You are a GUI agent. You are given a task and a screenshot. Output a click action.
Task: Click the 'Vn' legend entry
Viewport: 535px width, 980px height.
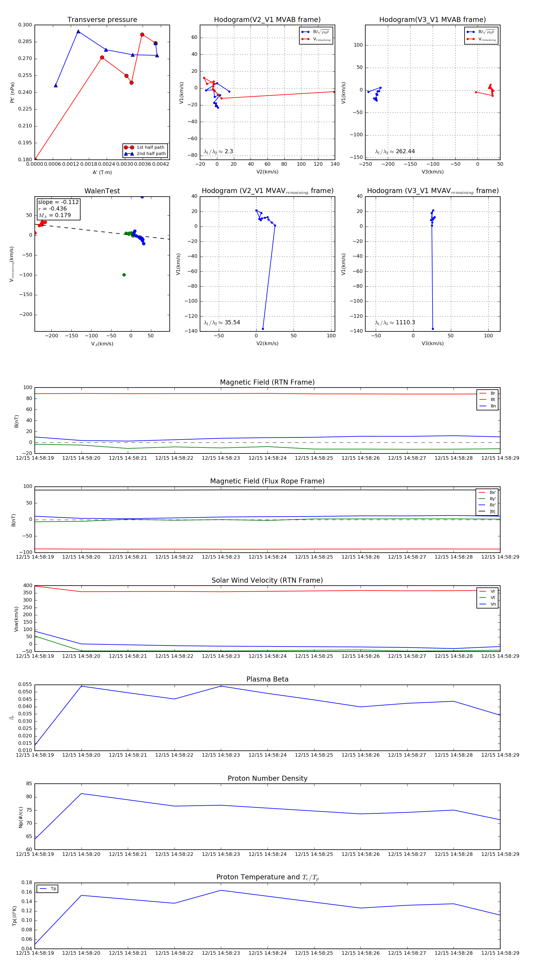point(487,604)
